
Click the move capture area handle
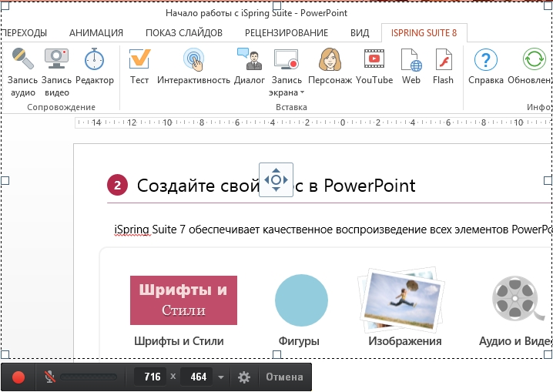276,179
